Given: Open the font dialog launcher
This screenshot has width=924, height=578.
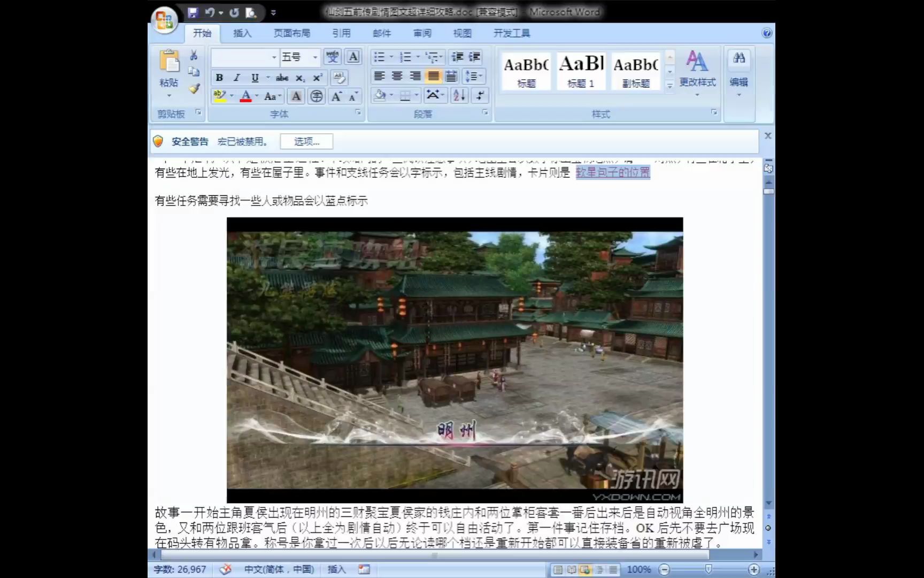Looking at the screenshot, I should pyautogui.click(x=358, y=112).
